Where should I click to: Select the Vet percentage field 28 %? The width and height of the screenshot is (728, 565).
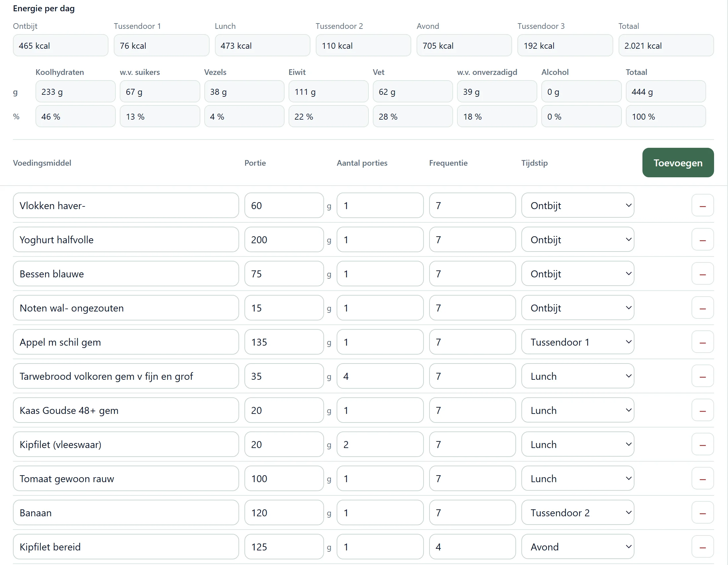point(413,117)
